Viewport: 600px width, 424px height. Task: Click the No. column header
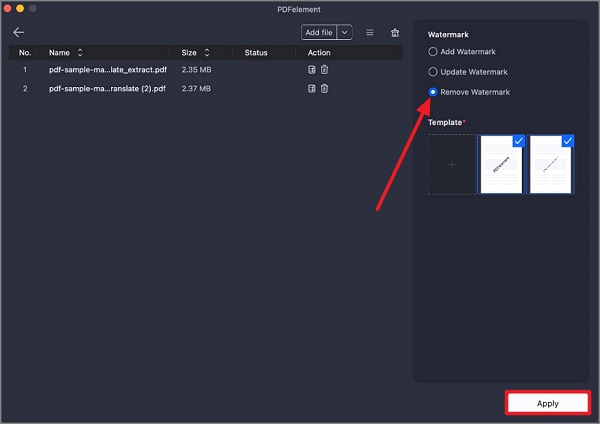coord(25,53)
